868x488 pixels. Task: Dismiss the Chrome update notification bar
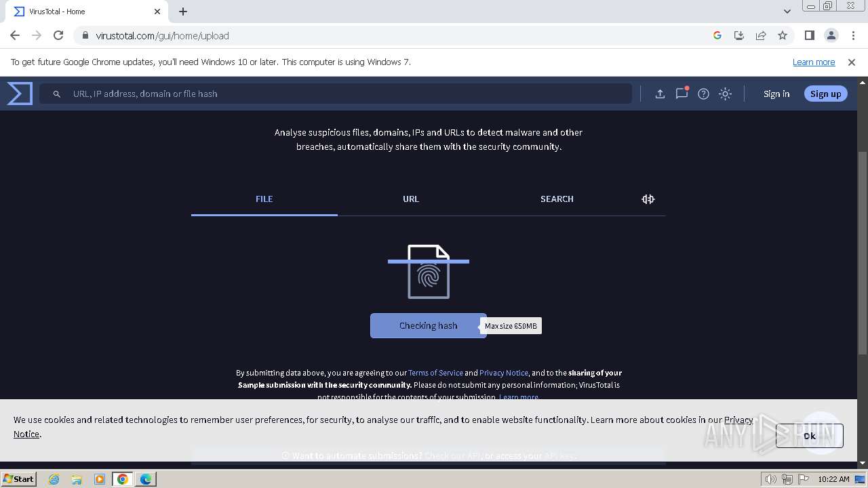coord(852,62)
